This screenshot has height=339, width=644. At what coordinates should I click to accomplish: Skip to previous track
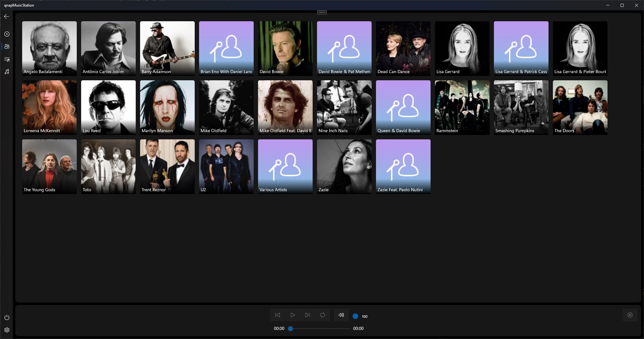pos(278,315)
